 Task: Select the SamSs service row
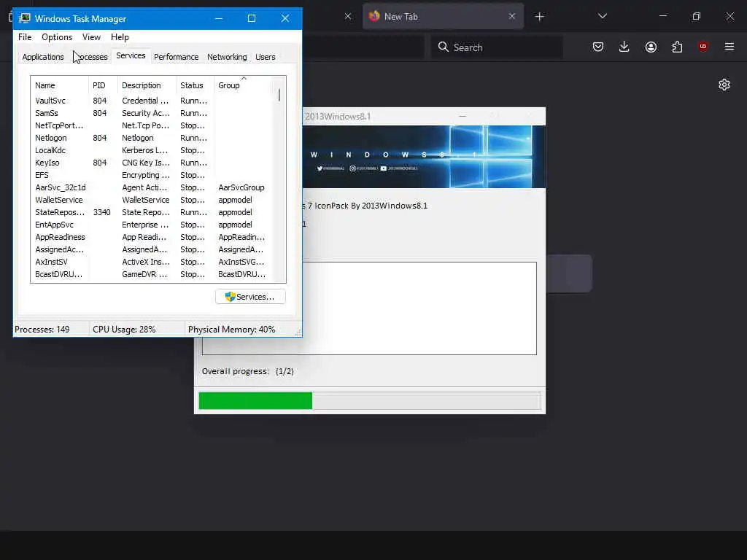[x=152, y=113]
